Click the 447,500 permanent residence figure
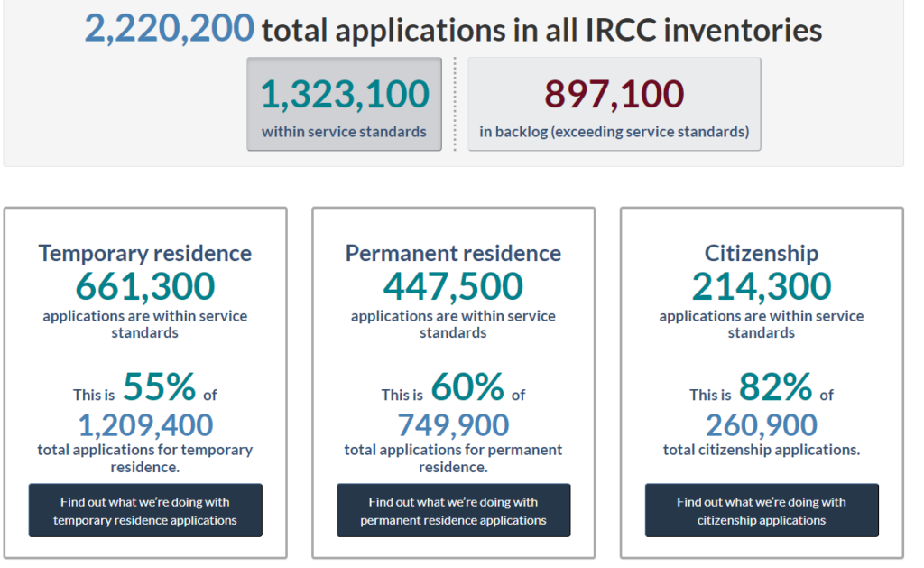 click(453, 286)
